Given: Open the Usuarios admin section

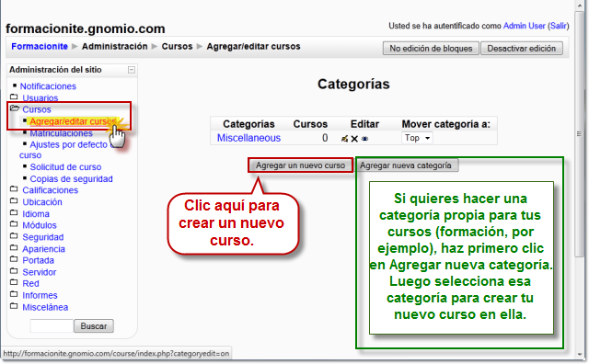Looking at the screenshot, I should 40,98.
